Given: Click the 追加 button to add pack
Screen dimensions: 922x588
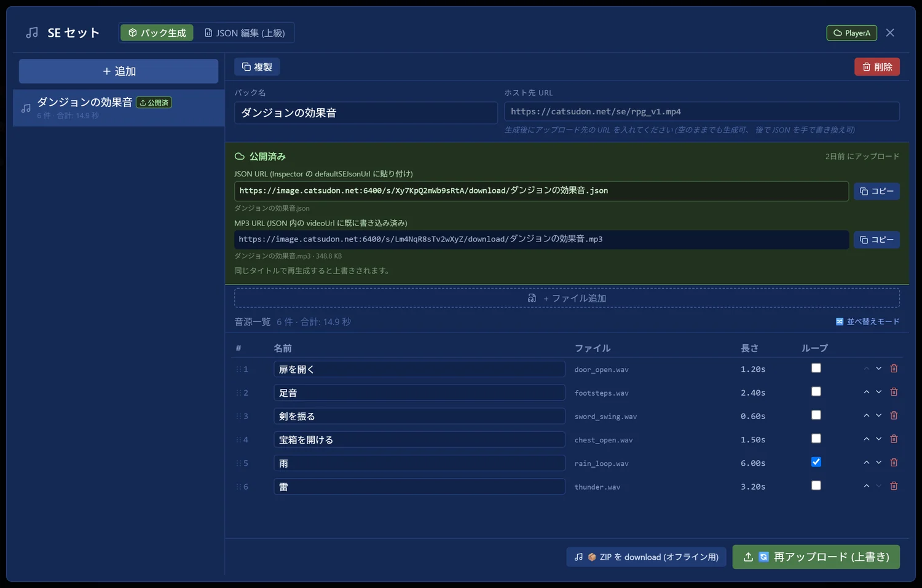Looking at the screenshot, I should point(119,71).
